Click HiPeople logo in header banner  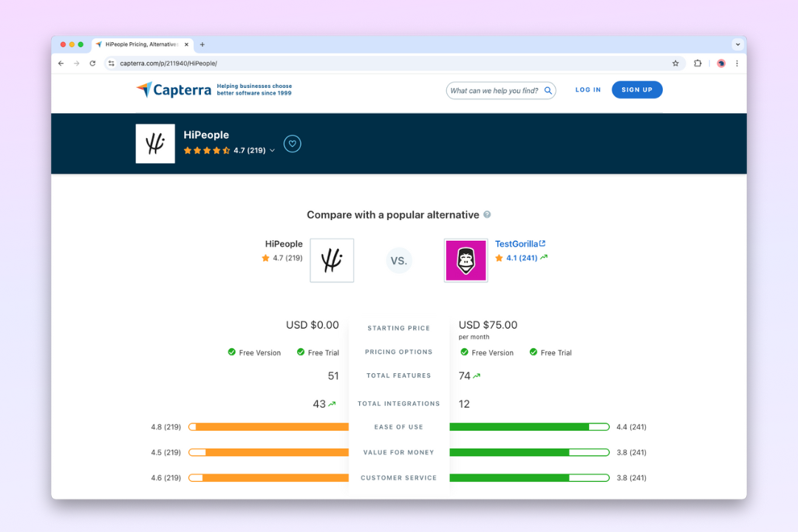click(155, 143)
